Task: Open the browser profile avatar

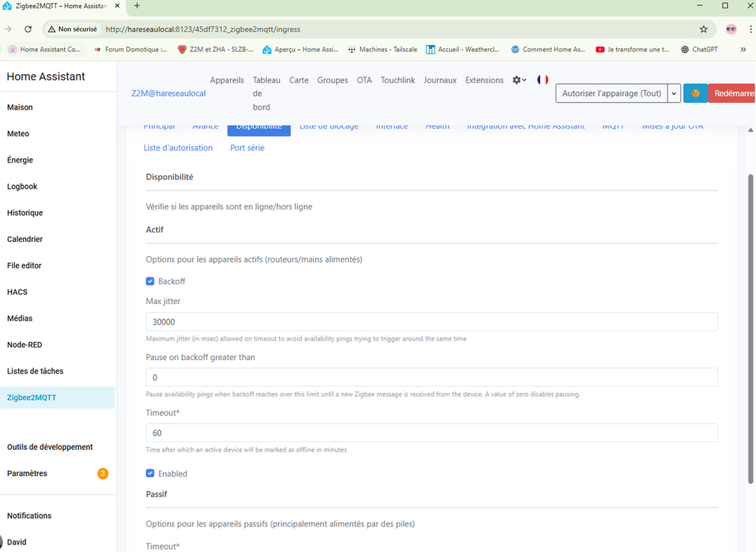Action: [x=731, y=29]
